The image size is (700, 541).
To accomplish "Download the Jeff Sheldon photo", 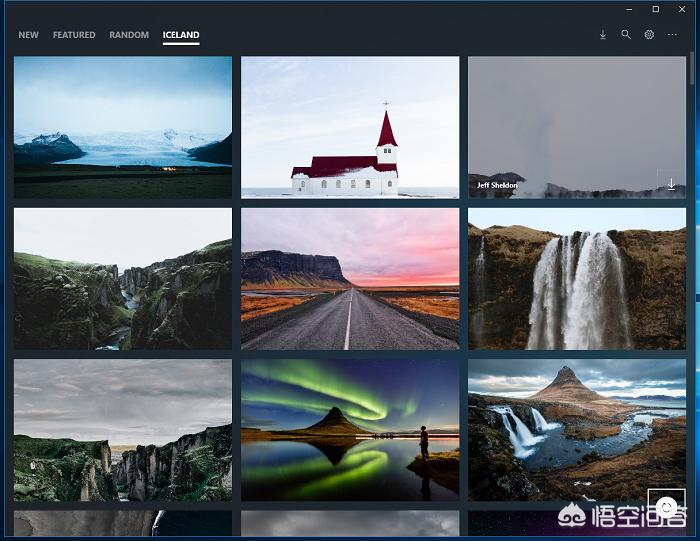I will tap(671, 185).
